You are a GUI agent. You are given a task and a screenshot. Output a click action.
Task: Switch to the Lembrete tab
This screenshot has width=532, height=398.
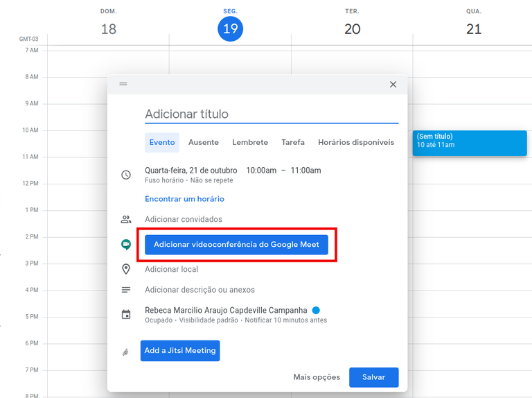(x=250, y=142)
